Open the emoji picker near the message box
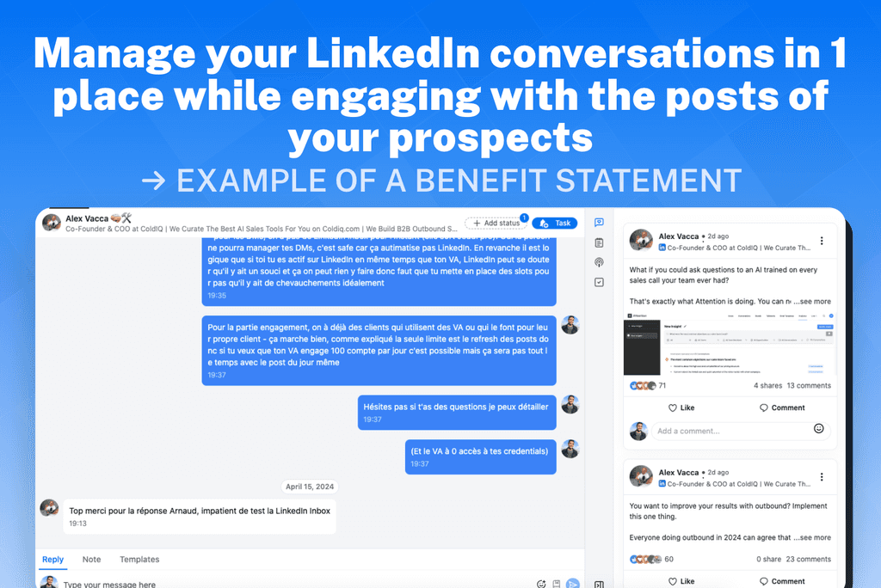This screenshot has height=588, width=881. 540,584
